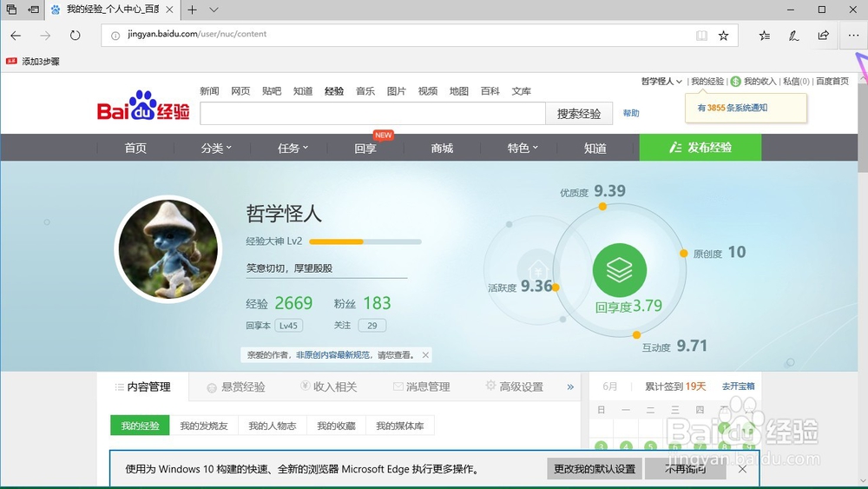Click in the 搜索经验 search input
Viewport: 868px width, 489px height.
click(372, 114)
